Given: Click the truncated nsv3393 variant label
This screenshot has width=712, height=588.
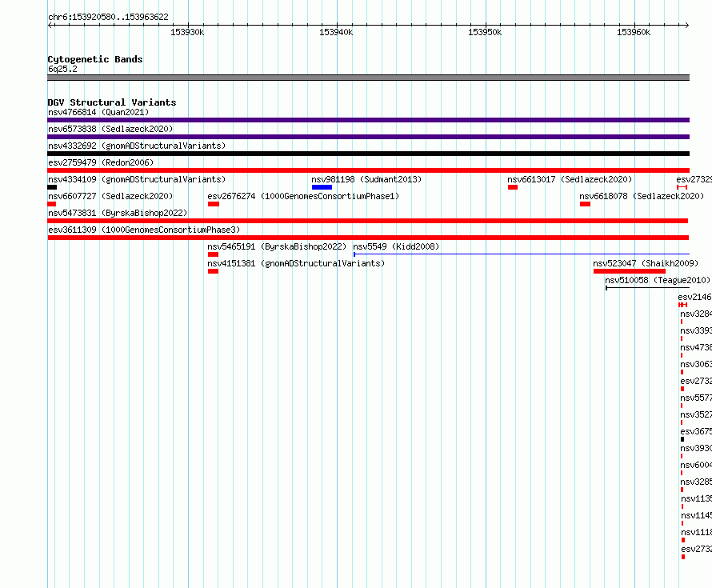Looking at the screenshot, I should [x=696, y=330].
